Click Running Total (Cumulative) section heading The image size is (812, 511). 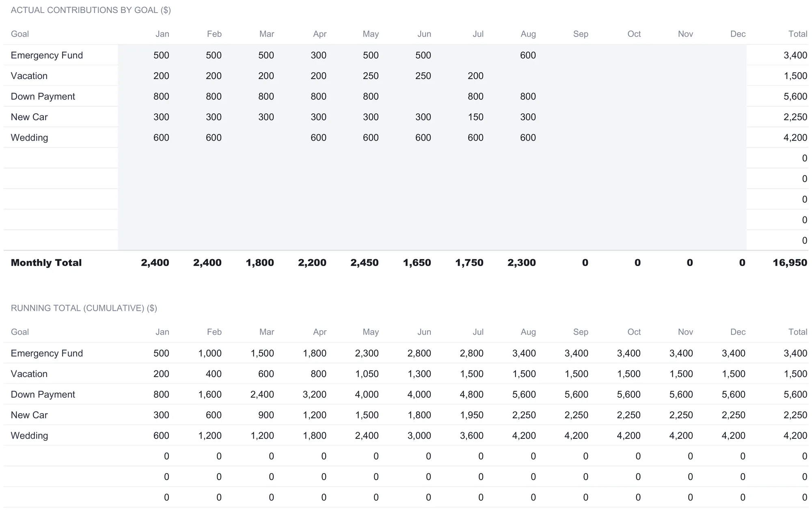pos(84,308)
